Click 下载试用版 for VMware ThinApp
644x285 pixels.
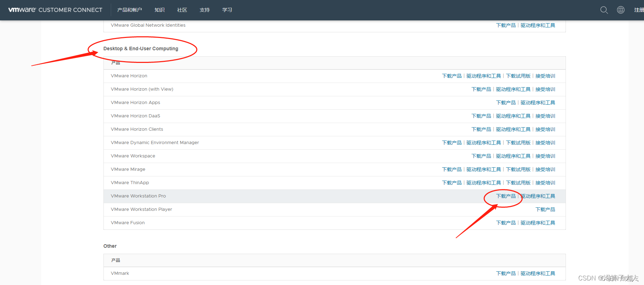tap(518, 183)
